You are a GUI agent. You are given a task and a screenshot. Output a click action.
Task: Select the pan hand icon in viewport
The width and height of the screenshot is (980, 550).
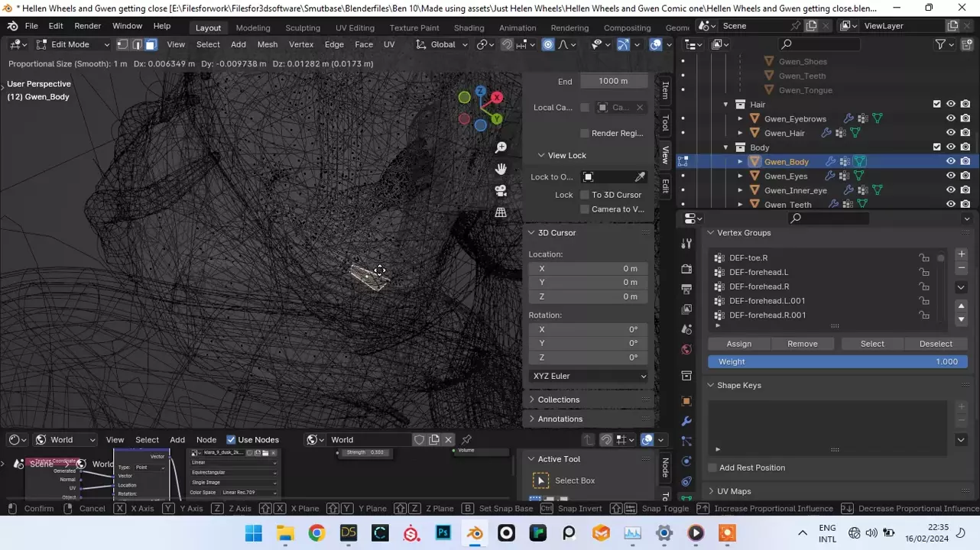coord(501,169)
